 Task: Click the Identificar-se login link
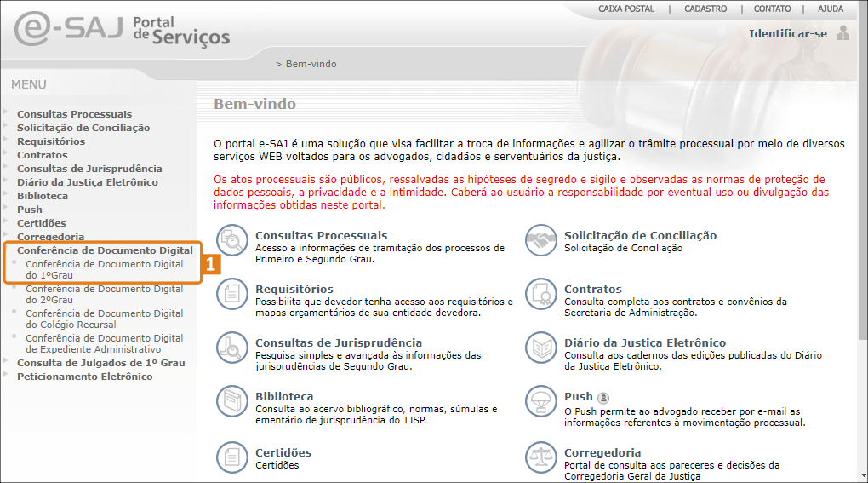click(788, 34)
